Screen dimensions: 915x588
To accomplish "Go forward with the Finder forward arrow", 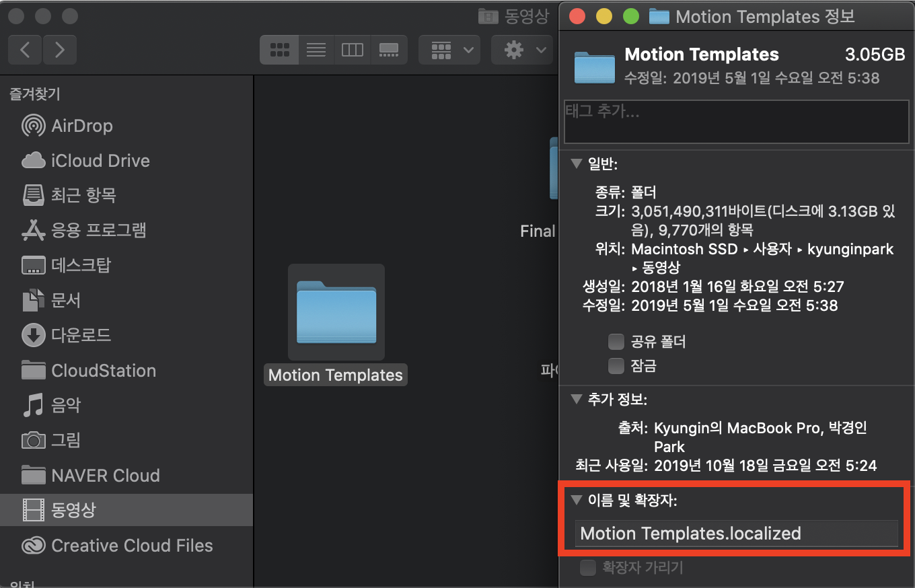I will point(60,50).
